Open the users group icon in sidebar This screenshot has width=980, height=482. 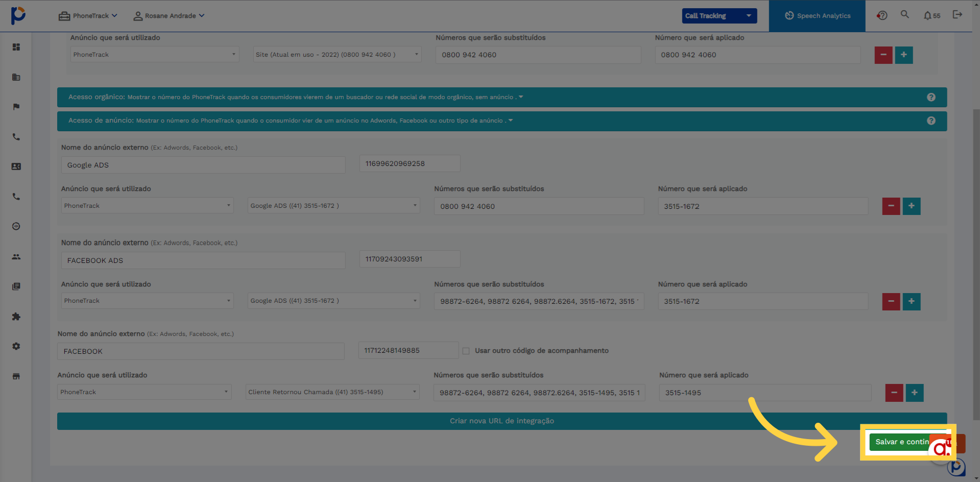16,257
